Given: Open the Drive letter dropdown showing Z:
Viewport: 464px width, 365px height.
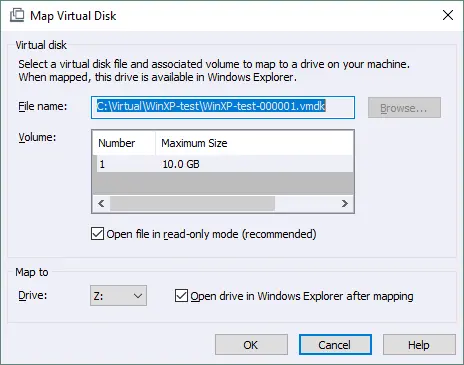Looking at the screenshot, I should coord(118,296).
